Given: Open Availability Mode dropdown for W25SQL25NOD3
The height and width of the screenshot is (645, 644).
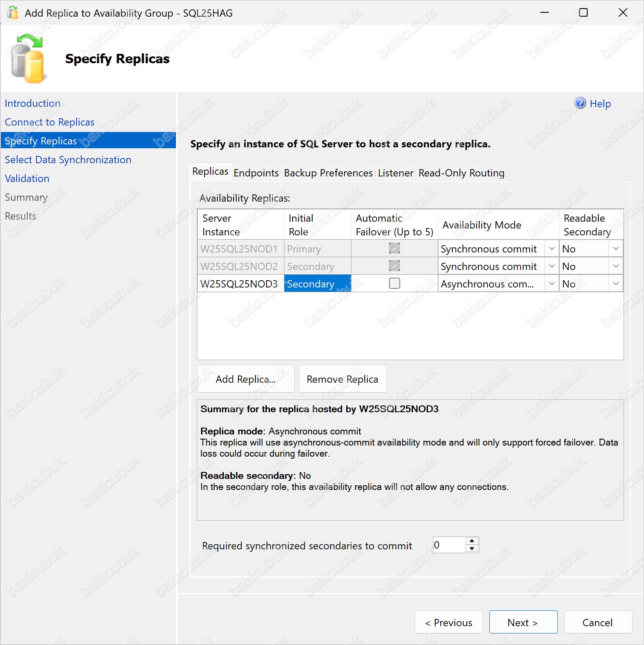Looking at the screenshot, I should point(552,284).
